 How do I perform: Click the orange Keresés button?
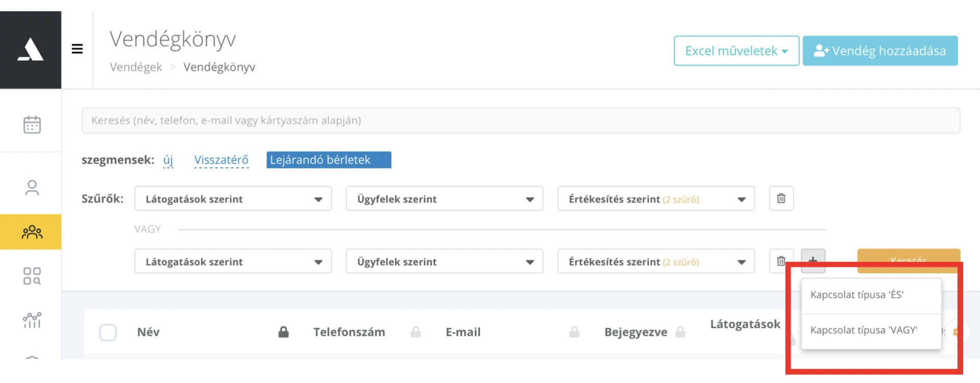click(x=909, y=261)
